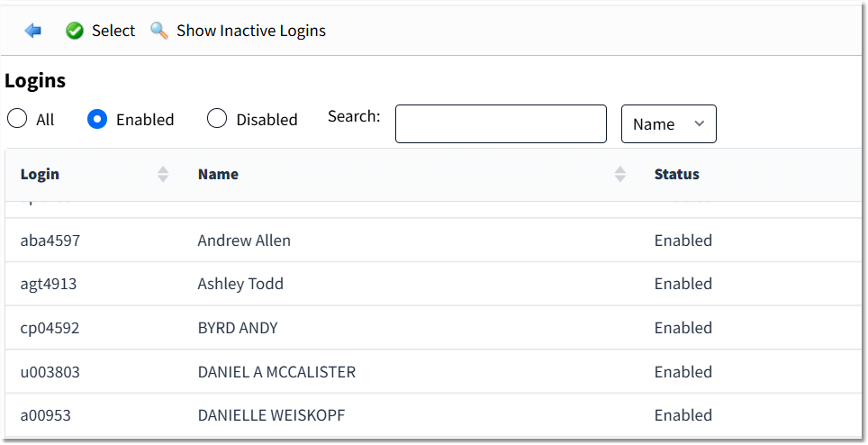Click the Select toolbar label
Image resolution: width=868 pixels, height=445 pixels.
tap(113, 31)
